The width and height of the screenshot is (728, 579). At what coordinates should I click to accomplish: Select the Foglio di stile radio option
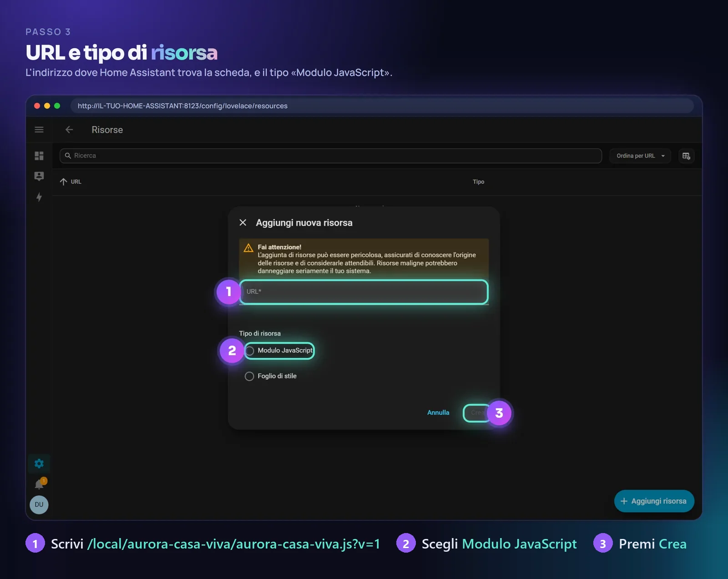[249, 376]
